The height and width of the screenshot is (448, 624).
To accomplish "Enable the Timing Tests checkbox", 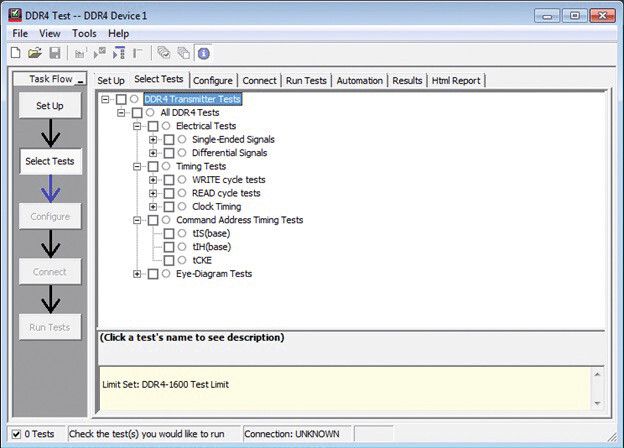I will [153, 166].
